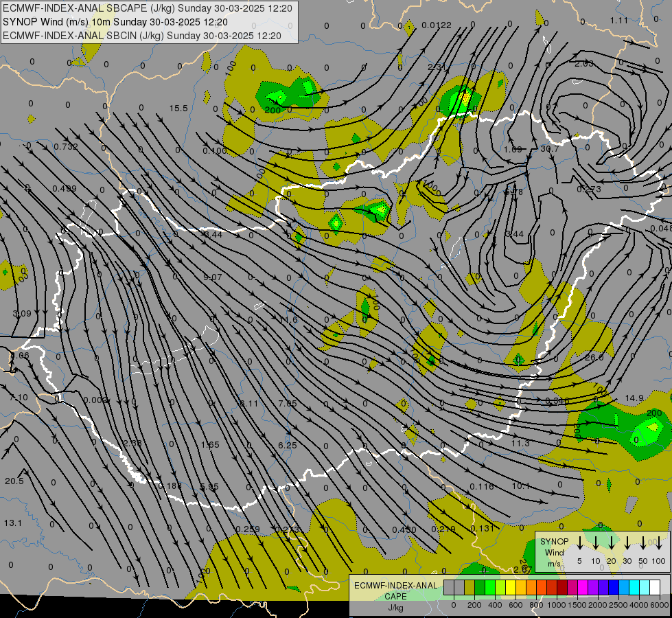Viewport: 672px width, 618px height.
Task: Click the 30 m/s wind arrow in legend
Action: pos(627,542)
